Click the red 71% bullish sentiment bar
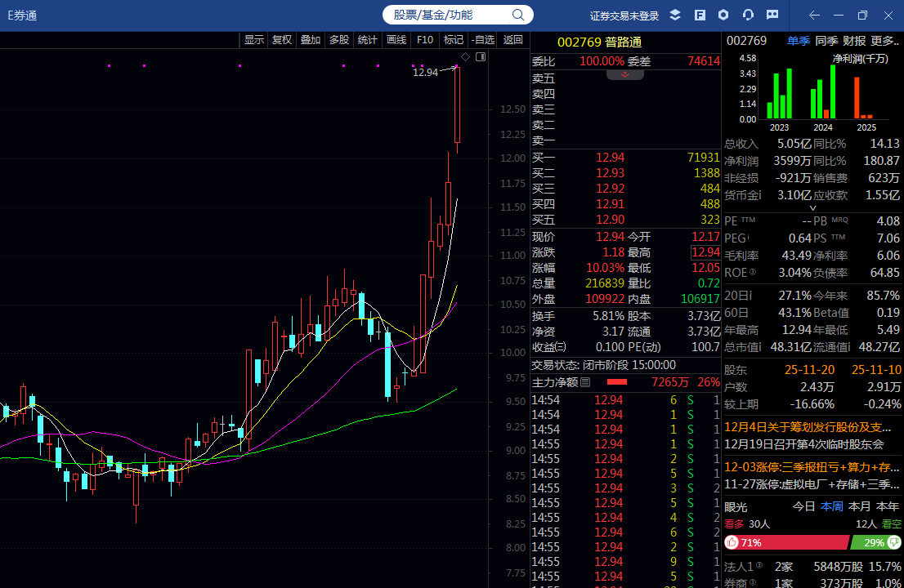Screen dimensions: 904x588 click(x=788, y=542)
